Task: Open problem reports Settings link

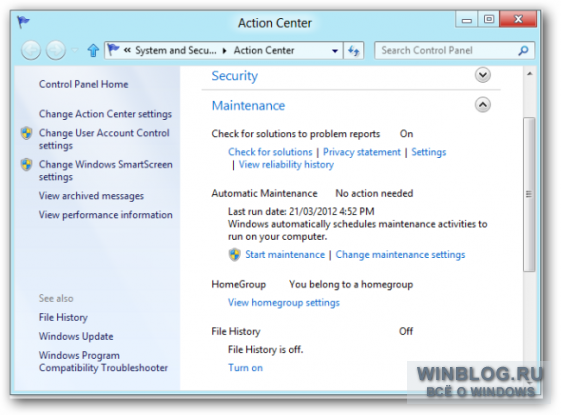Action: coord(429,152)
